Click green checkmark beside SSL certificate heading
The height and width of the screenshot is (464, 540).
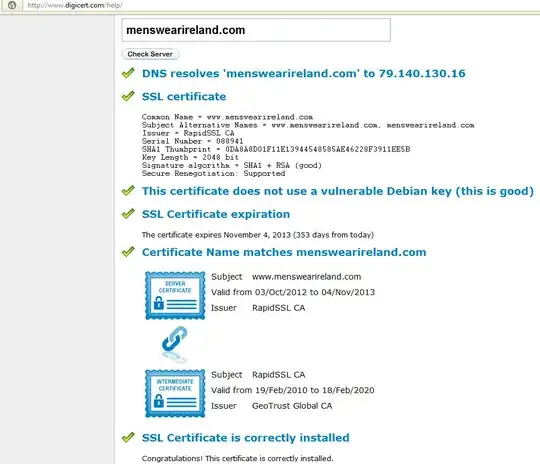coord(128,96)
